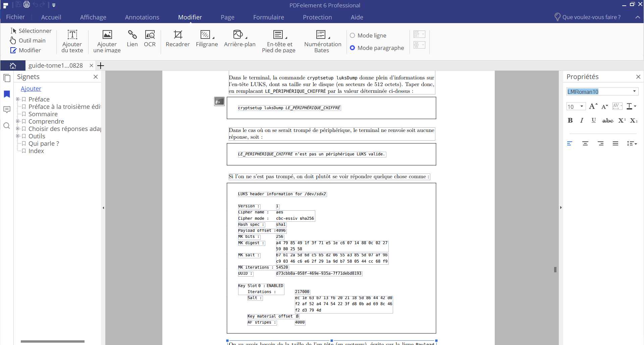Open the page thumbnails side panel
This screenshot has width=644, height=345.
click(x=7, y=78)
